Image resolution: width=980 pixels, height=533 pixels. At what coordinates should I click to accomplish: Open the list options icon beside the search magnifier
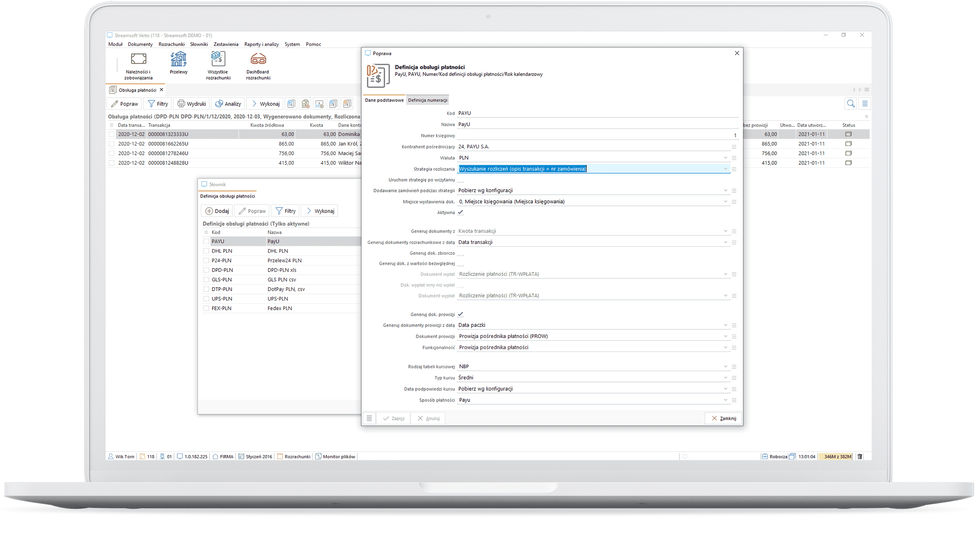point(865,104)
